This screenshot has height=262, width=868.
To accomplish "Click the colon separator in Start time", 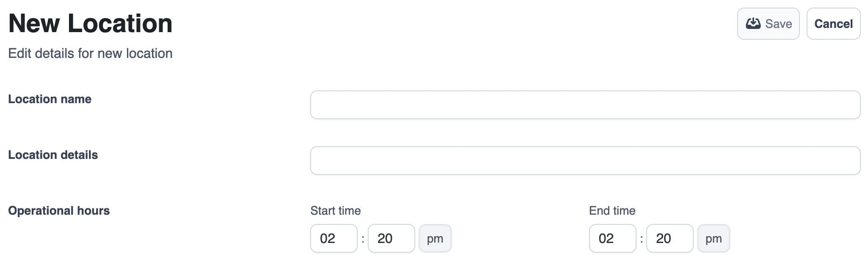I will (x=363, y=239).
